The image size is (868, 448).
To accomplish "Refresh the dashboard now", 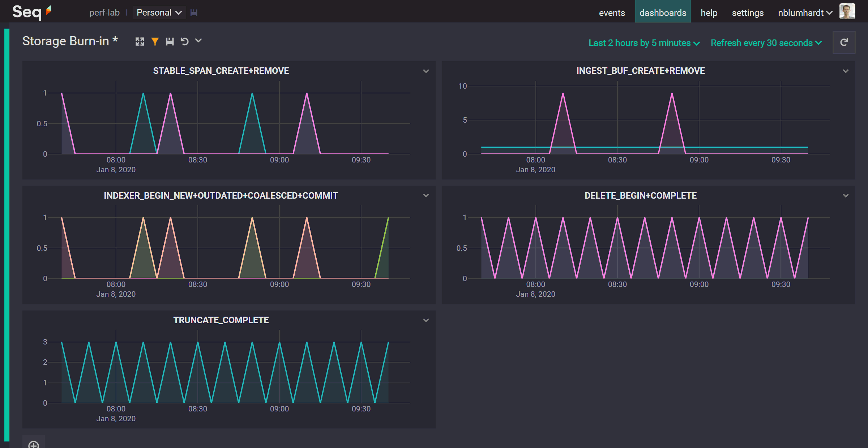I will coord(844,42).
